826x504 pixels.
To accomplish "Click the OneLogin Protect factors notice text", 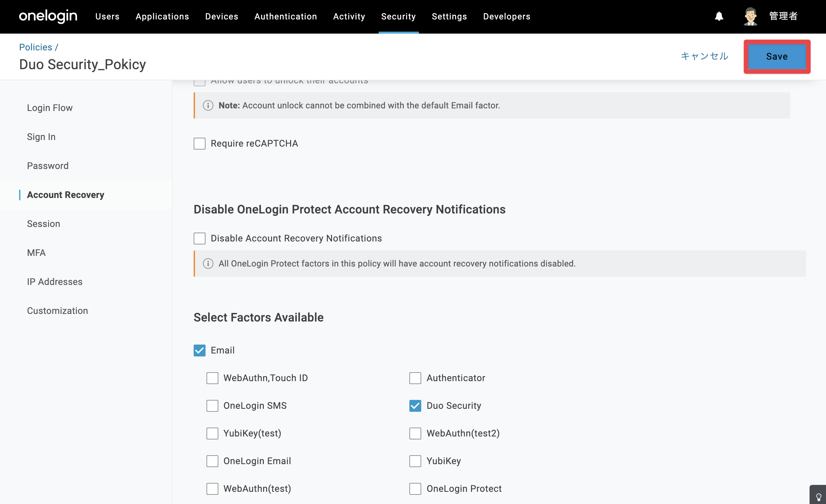I will click(x=397, y=264).
